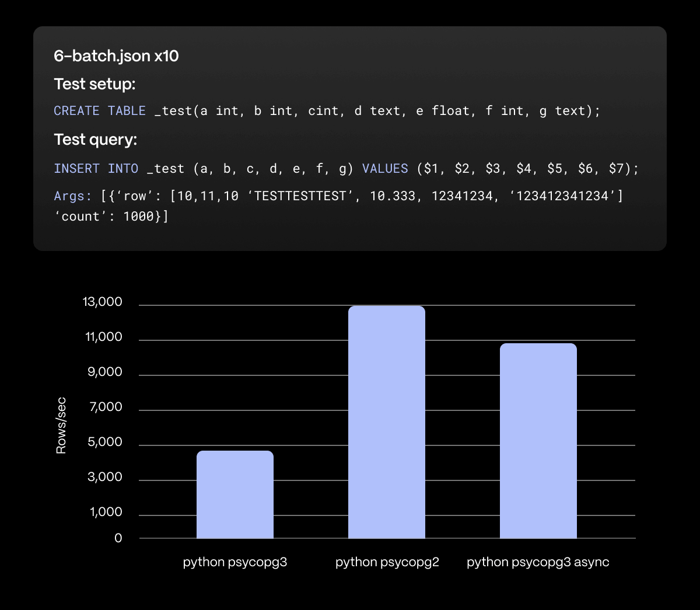
Task: Click the 9,000 axis tick label
Action: tap(106, 372)
